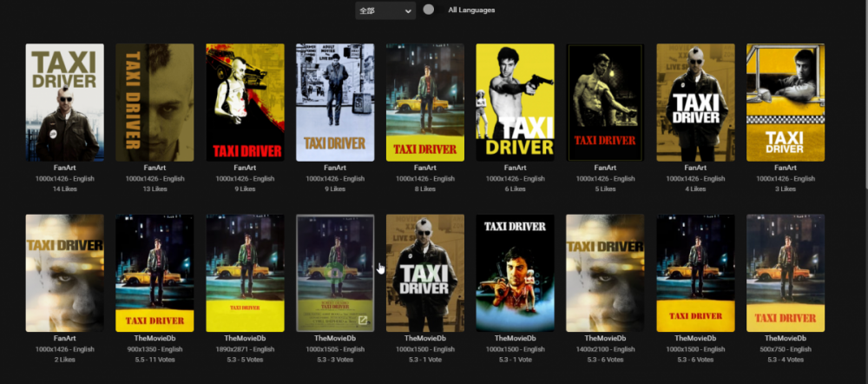Select the TheMovieDb 1400x2100 face close-up poster
Screen dimensions: 868x384
606,273
